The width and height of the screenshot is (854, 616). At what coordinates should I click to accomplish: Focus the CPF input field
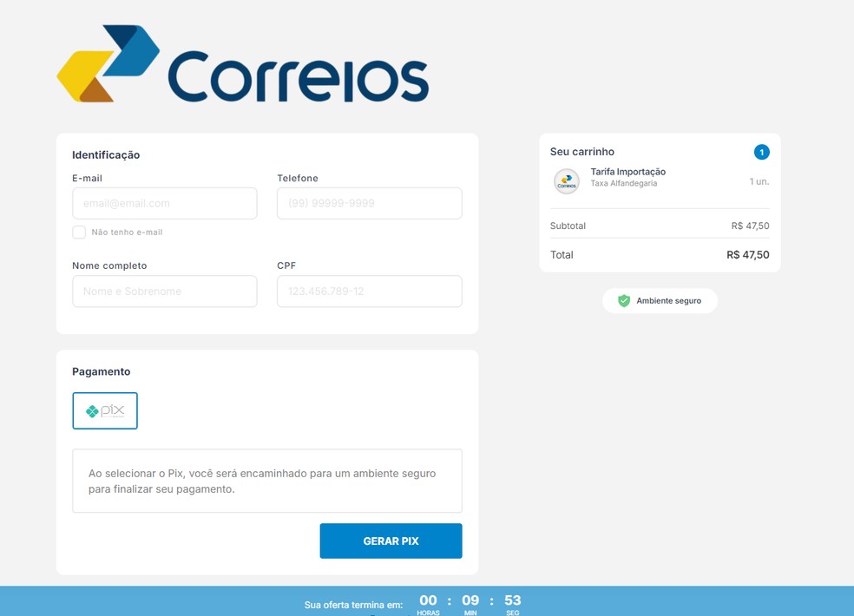pos(369,291)
